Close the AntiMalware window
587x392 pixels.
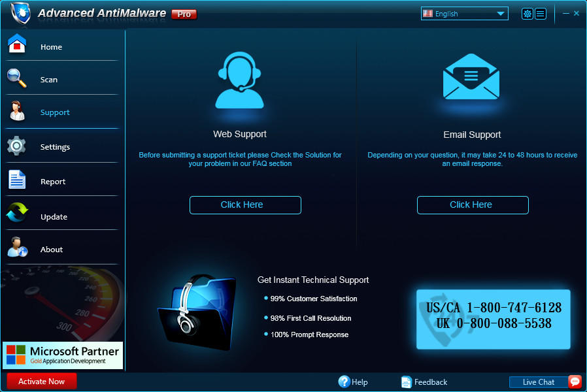tap(577, 13)
